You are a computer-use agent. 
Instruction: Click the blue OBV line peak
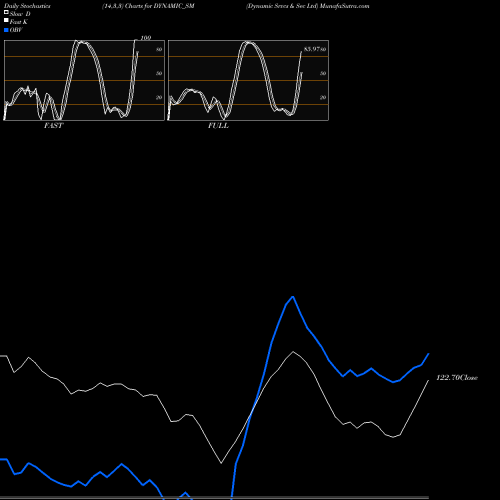[293, 296]
